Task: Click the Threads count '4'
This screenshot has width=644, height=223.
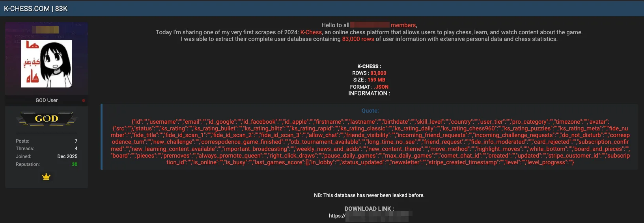Action: click(76, 149)
